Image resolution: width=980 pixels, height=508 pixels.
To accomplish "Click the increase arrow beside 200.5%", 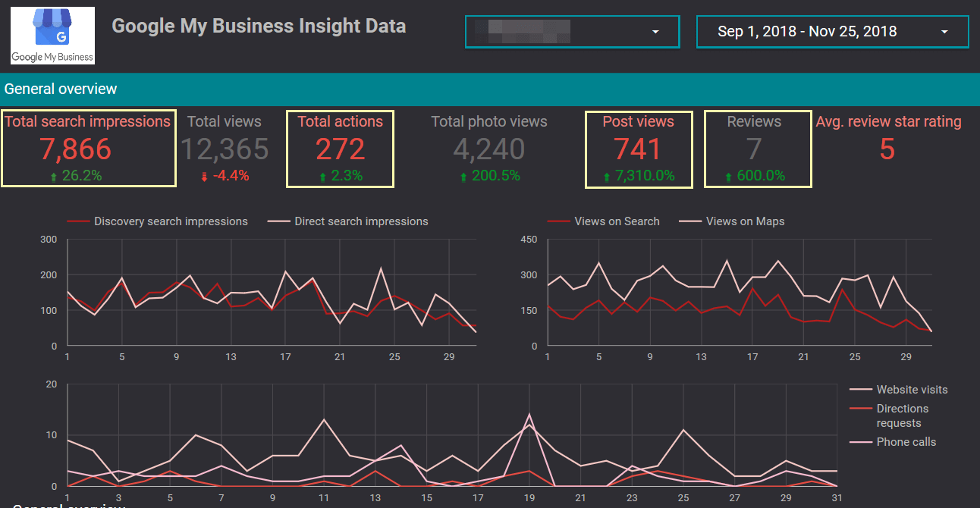I will tap(464, 174).
